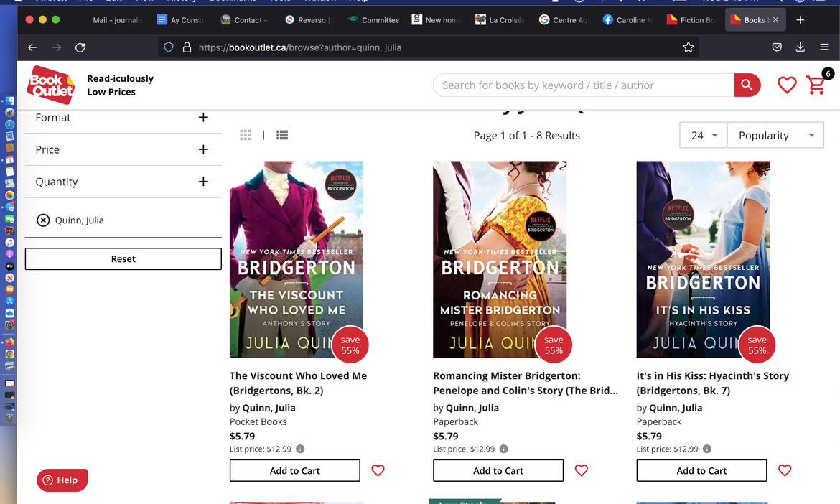This screenshot has width=840, height=504.
Task: Add It's in His Kiss to cart
Action: (x=701, y=470)
